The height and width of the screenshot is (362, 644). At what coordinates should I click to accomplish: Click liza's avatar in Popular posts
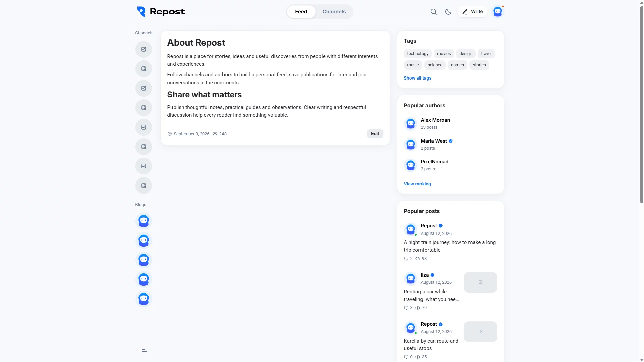(410, 278)
